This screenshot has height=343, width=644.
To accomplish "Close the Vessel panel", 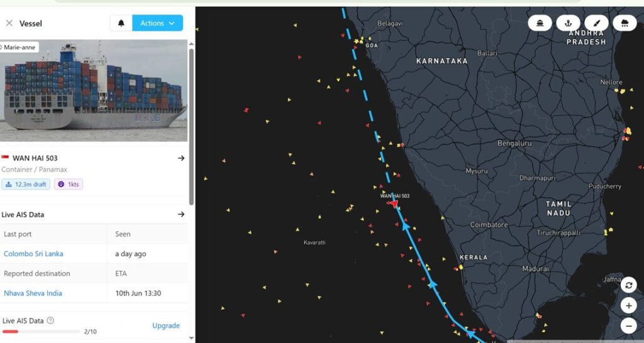I will [9, 23].
